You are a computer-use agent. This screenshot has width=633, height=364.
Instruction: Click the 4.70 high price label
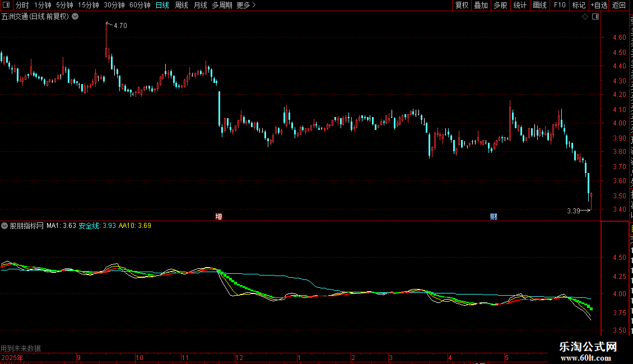pos(120,25)
